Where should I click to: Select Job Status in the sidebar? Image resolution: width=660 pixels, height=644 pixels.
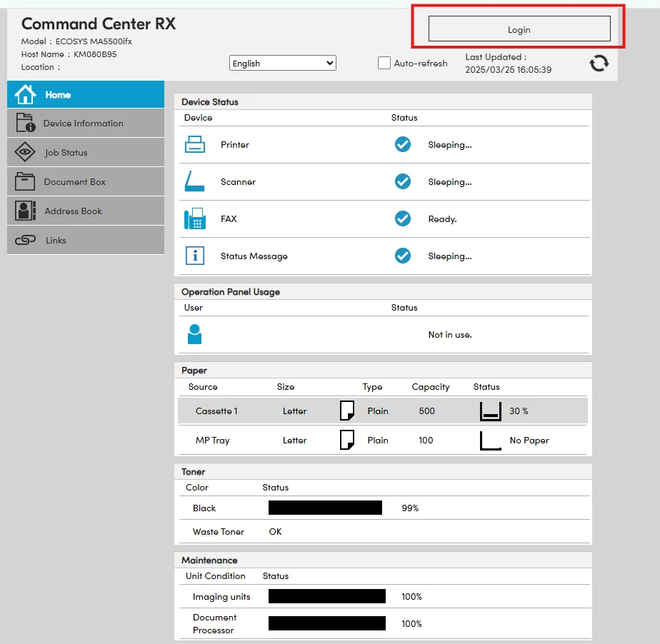click(66, 152)
